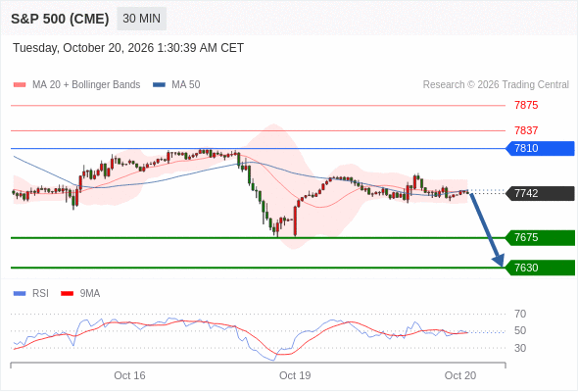Click the RSI 50 level label
Image resolution: width=578 pixels, height=392 pixels.
coord(520,331)
